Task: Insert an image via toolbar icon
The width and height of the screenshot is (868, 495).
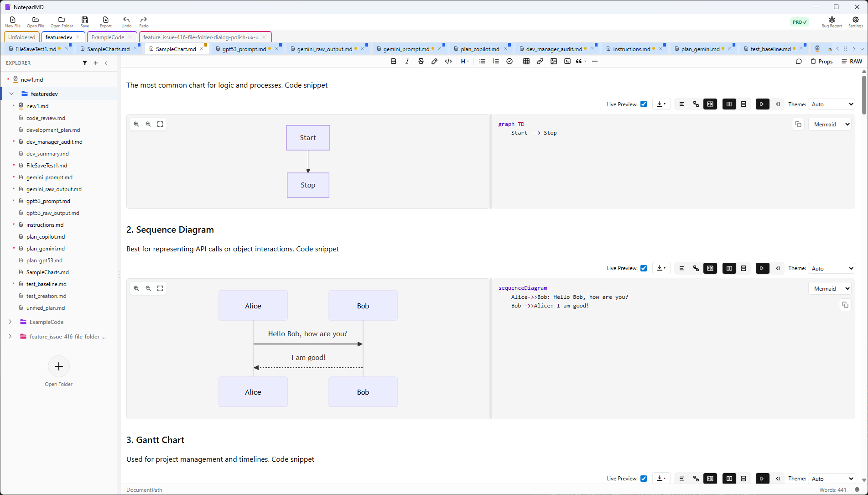Action: [x=554, y=61]
